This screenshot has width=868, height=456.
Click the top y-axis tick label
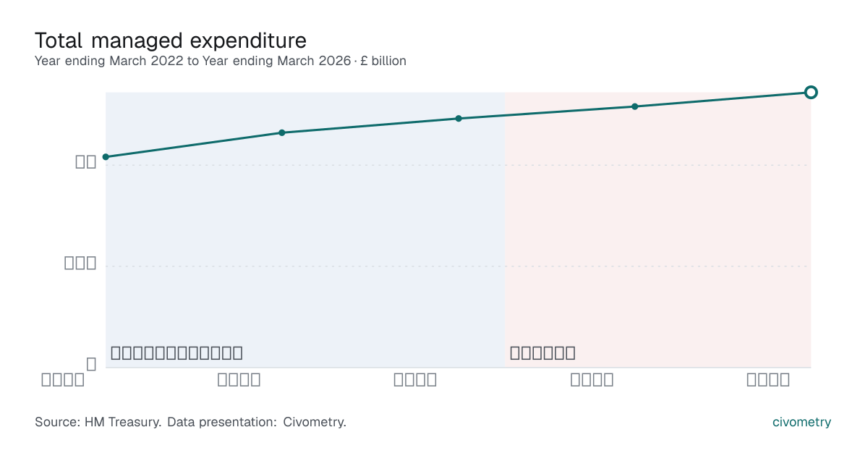click(86, 162)
